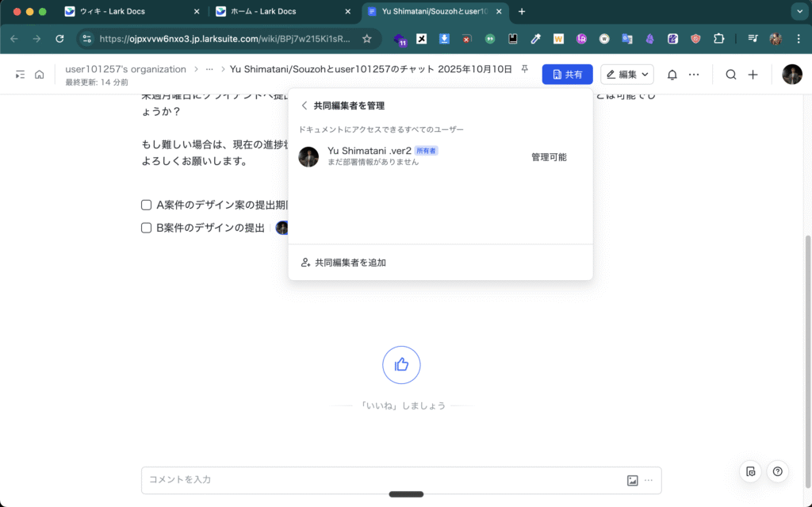This screenshot has height=507, width=812.
Task: Click the 共有 share button
Action: click(567, 75)
